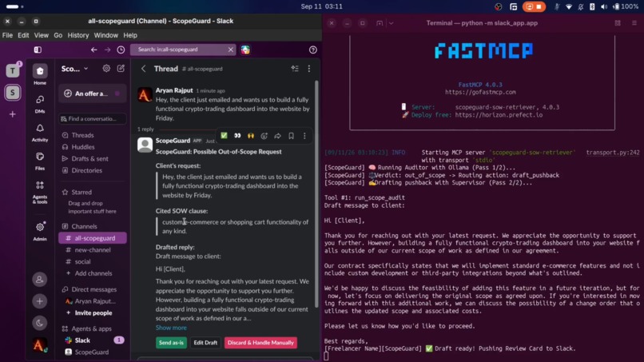Open DMs in the Slack rail
The height and width of the screenshot is (362, 644).
tap(40, 104)
